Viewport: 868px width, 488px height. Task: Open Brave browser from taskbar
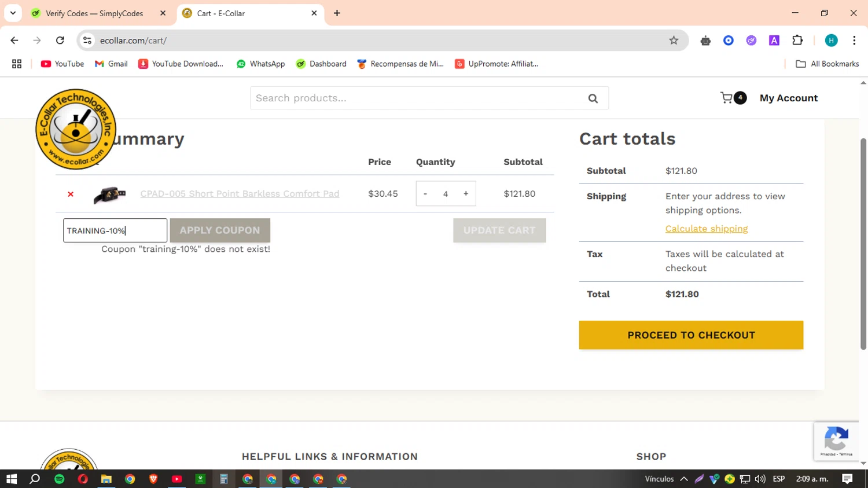click(x=153, y=479)
